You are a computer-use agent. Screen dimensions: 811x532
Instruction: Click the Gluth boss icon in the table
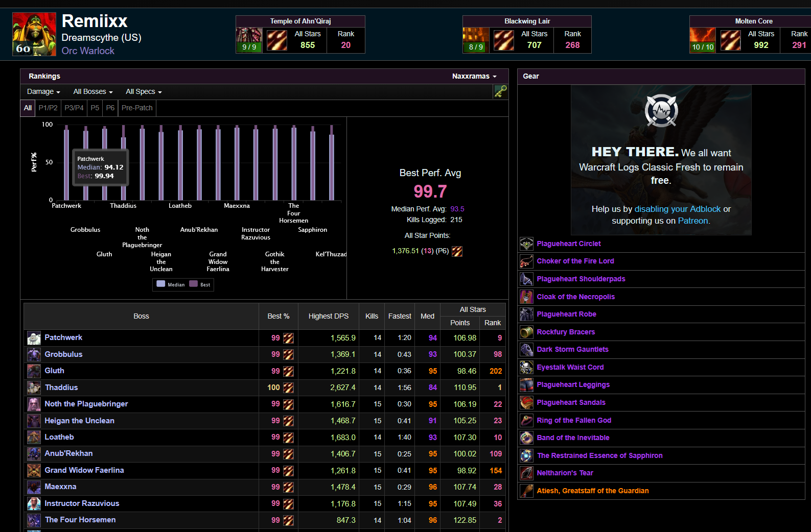34,371
